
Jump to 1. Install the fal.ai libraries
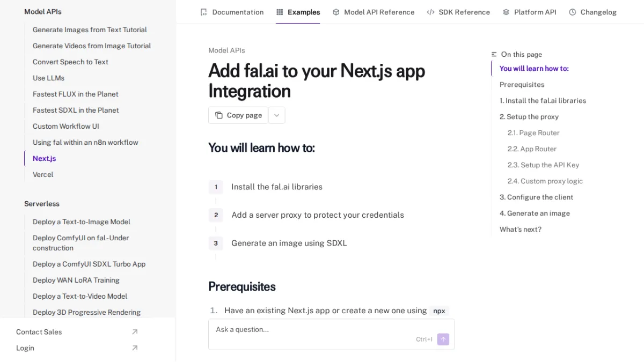click(543, 100)
